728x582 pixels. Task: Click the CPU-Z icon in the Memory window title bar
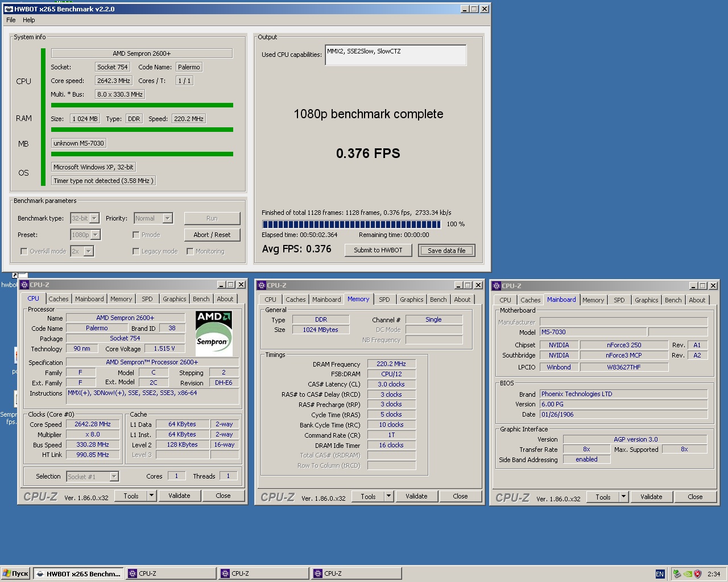262,285
